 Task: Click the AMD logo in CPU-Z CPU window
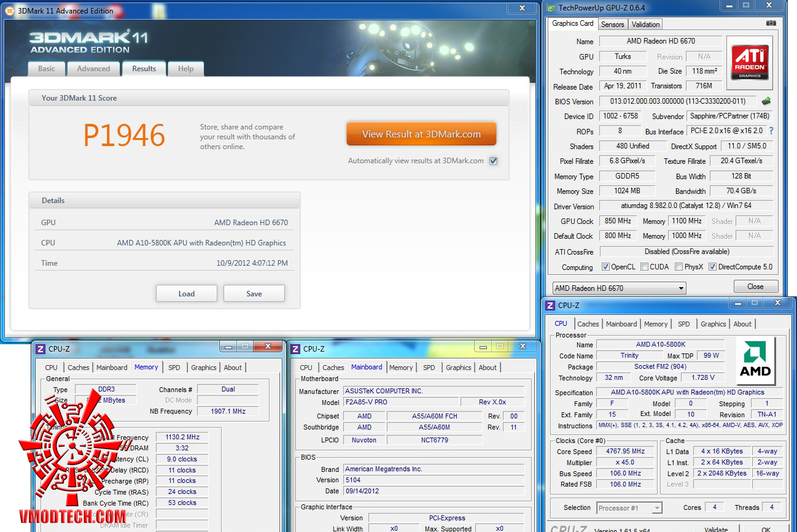click(755, 361)
